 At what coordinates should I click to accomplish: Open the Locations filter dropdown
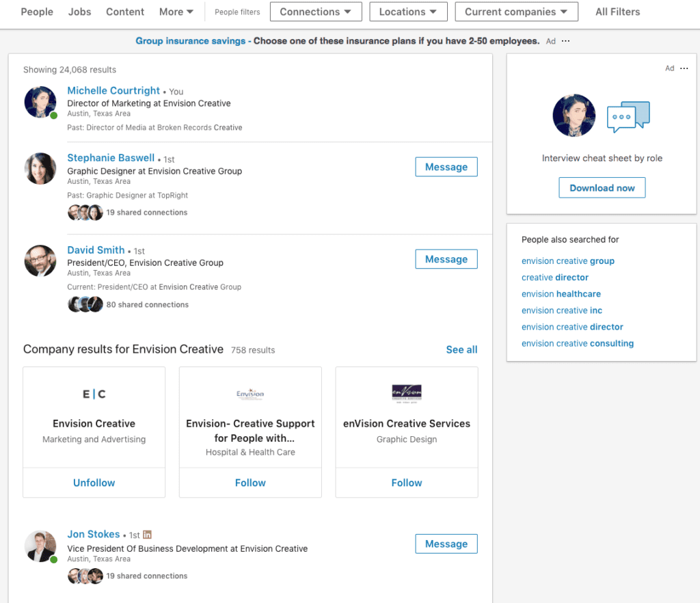coord(408,12)
